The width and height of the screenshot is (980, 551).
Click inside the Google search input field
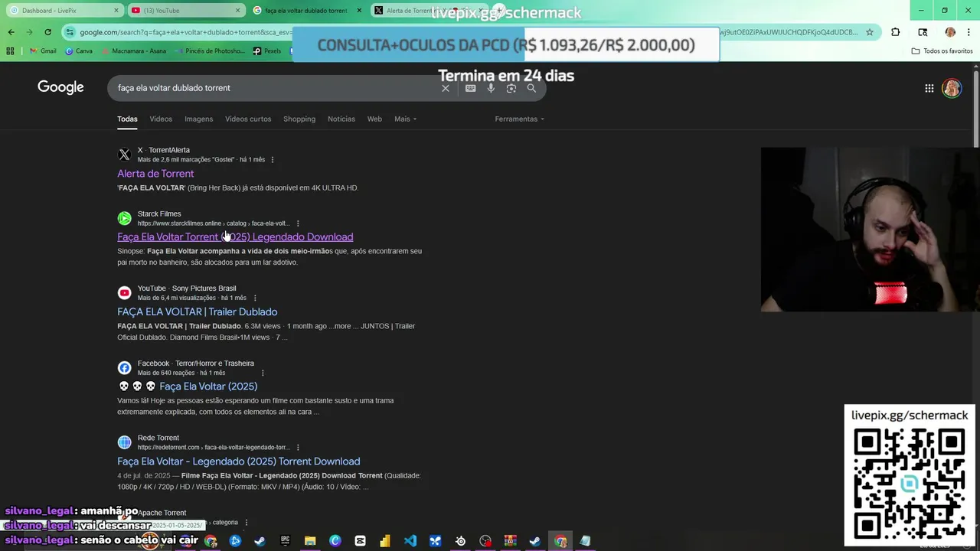[x=276, y=88]
